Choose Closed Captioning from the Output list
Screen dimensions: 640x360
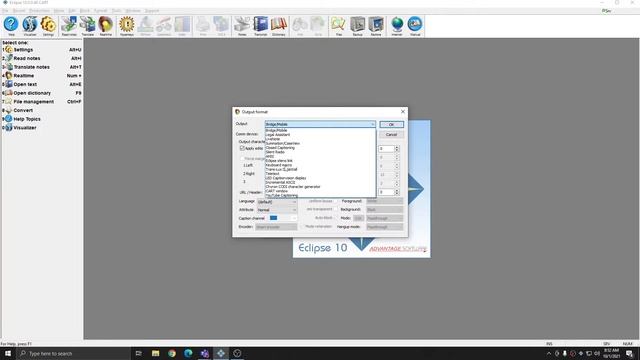pyautogui.click(x=320, y=148)
